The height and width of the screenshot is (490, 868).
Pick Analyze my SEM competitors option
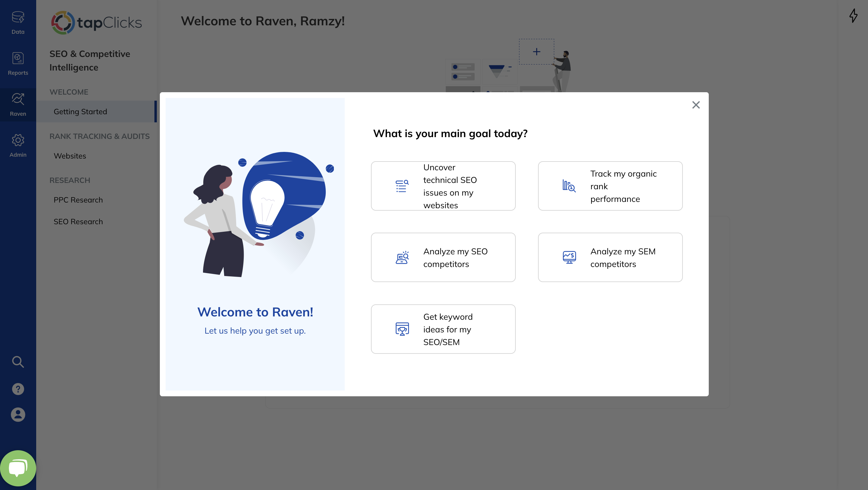pyautogui.click(x=610, y=258)
